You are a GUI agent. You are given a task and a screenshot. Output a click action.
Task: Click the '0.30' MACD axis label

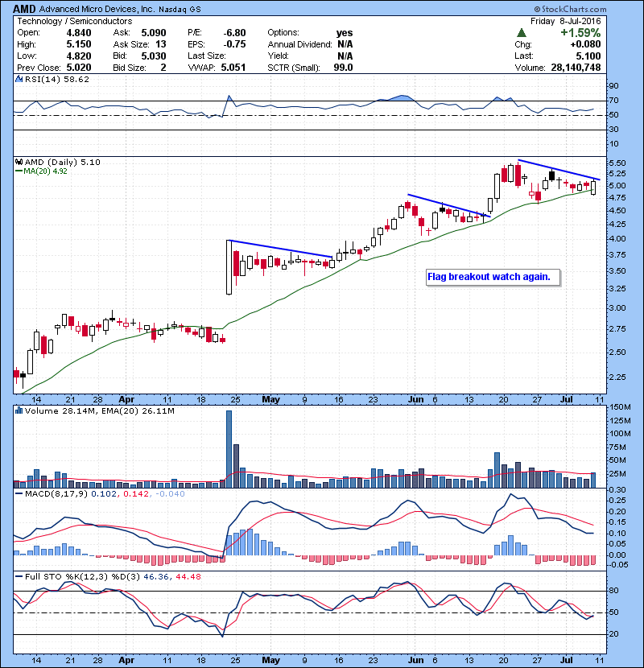coord(617,490)
